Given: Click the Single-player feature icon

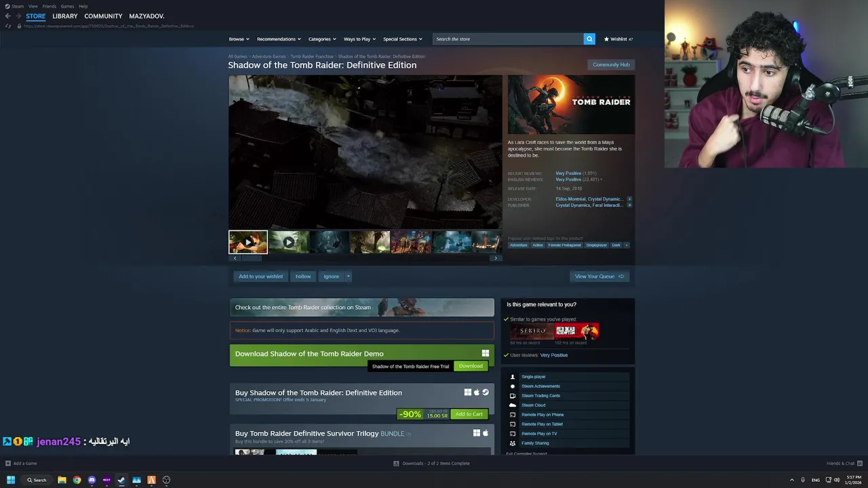Looking at the screenshot, I should 513,377.
